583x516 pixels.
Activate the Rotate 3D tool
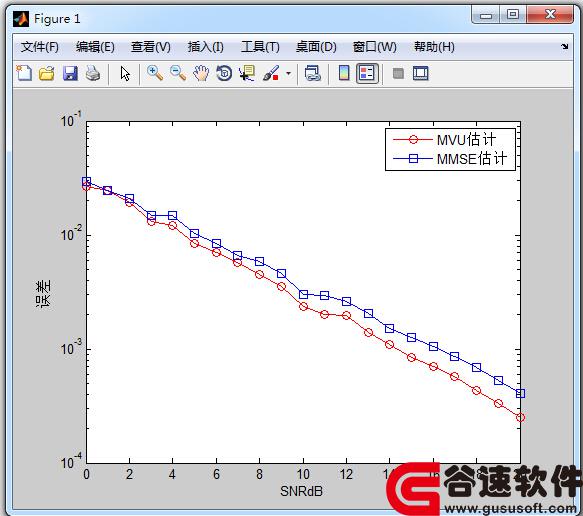[224, 73]
